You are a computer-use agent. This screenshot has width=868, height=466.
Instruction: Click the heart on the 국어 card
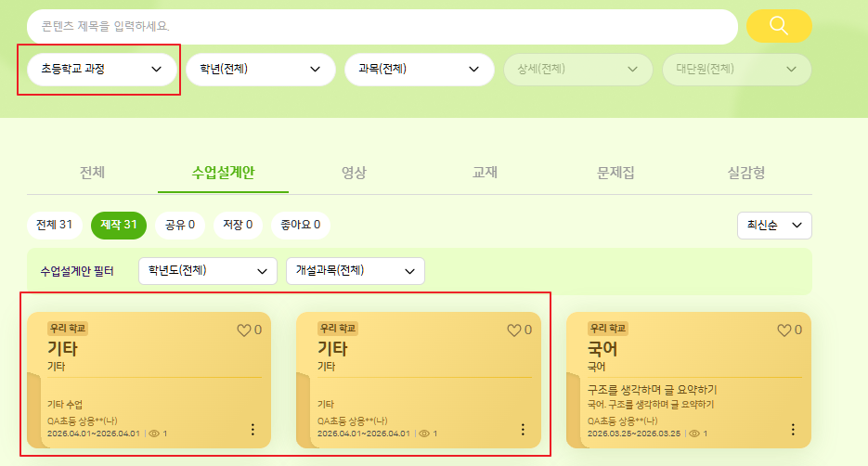point(784,330)
